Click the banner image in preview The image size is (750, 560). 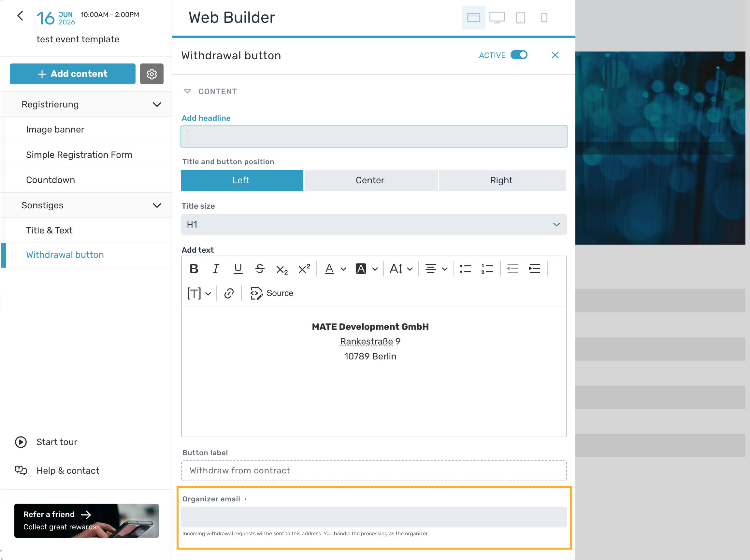point(660,148)
